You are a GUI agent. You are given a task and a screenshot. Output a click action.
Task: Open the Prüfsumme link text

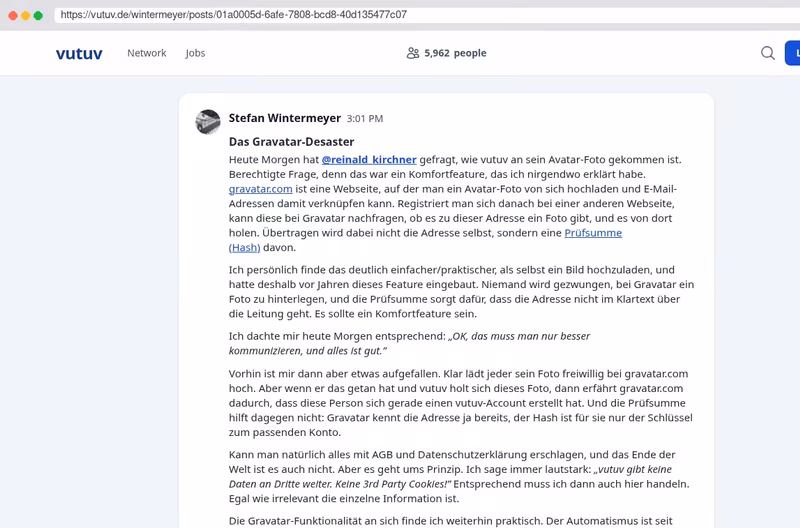click(x=593, y=233)
